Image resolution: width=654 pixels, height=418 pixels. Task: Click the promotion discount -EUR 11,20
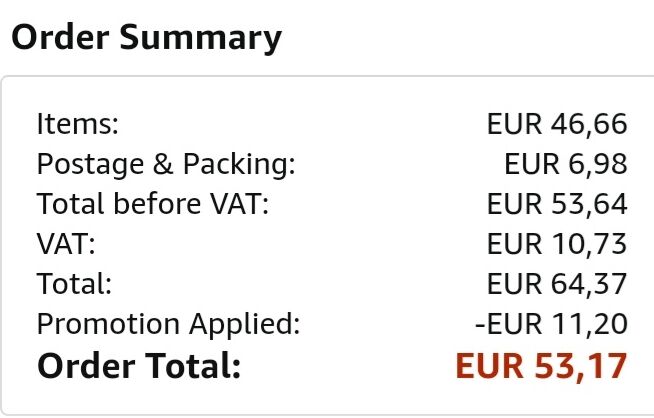[551, 324]
